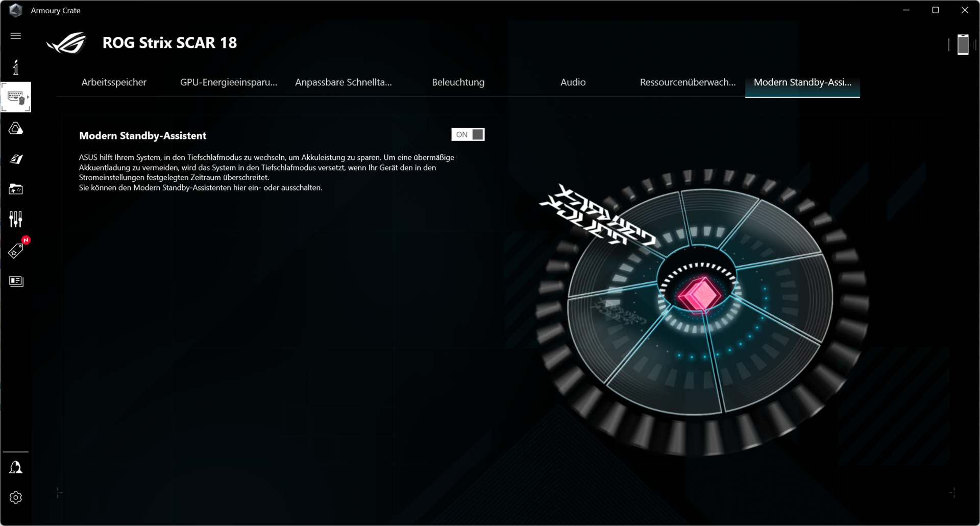This screenshot has height=526, width=980.
Task: Open the Settings gear icon
Action: (16, 497)
